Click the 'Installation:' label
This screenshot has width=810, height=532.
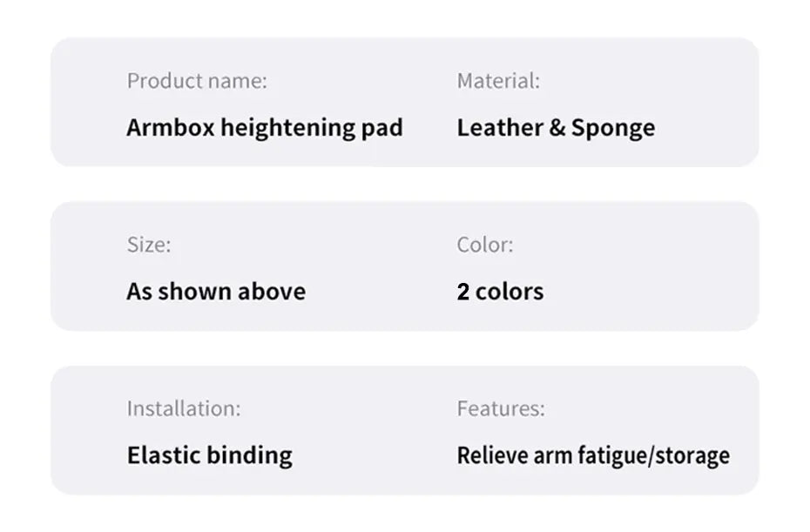pyautogui.click(x=184, y=408)
